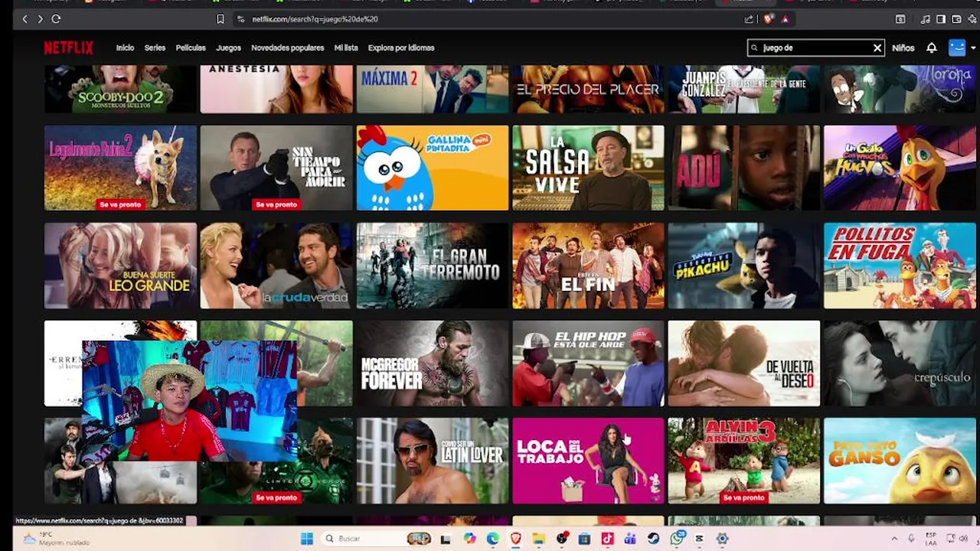
Task: Click the Netflix logo
Action: tap(68, 47)
